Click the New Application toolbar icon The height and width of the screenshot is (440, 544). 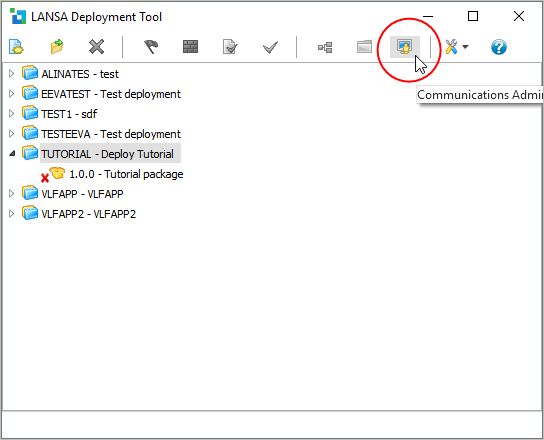click(x=16, y=47)
